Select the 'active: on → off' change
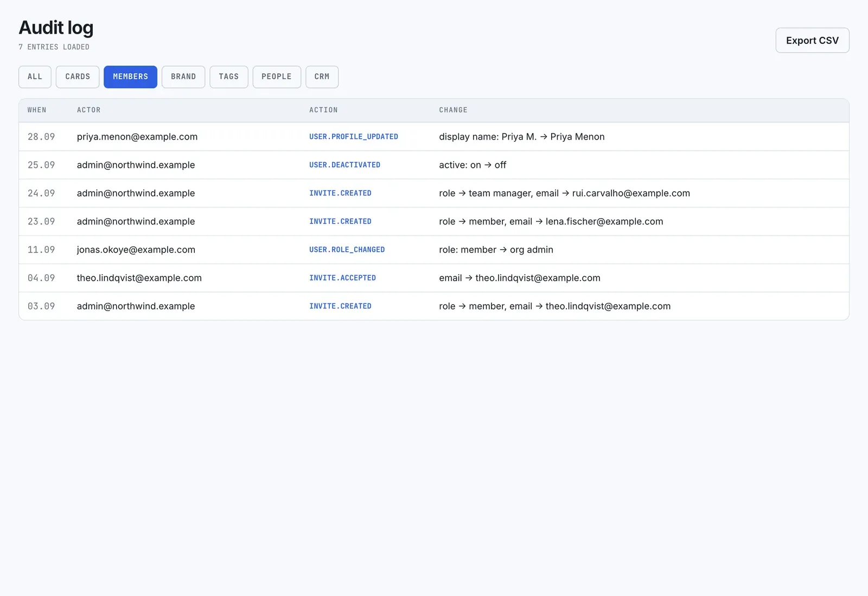Image resolution: width=868 pixels, height=596 pixels. pos(473,165)
